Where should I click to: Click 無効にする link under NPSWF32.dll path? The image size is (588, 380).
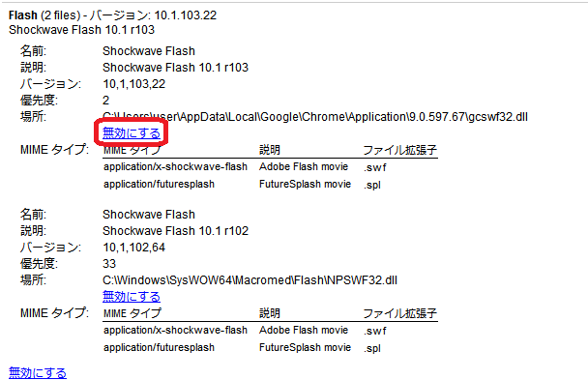[132, 297]
